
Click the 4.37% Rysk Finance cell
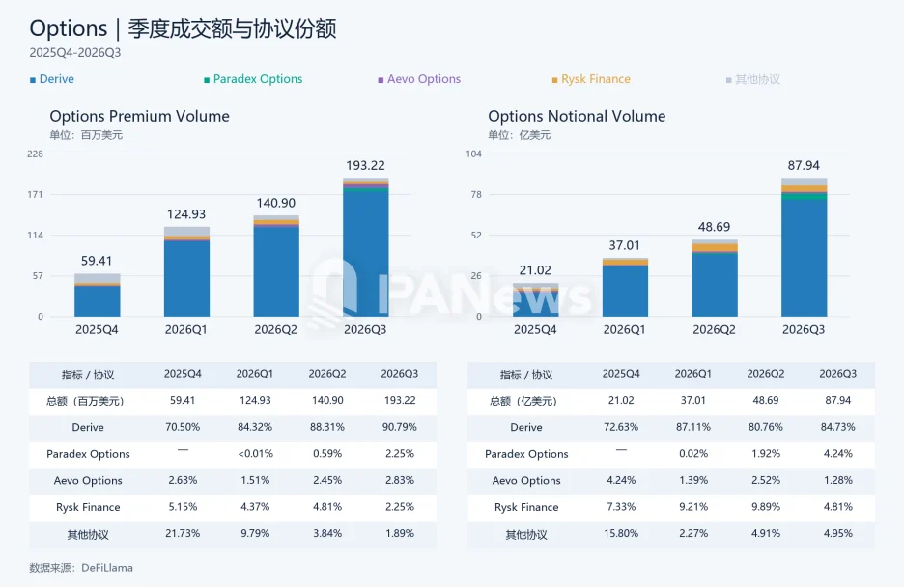(x=255, y=507)
